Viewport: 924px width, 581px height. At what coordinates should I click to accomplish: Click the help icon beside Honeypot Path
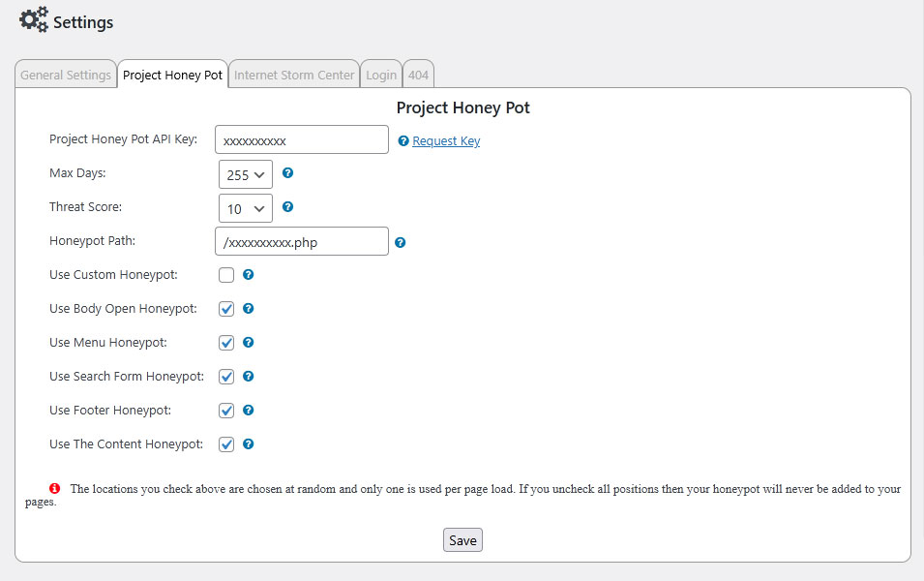pyautogui.click(x=400, y=241)
